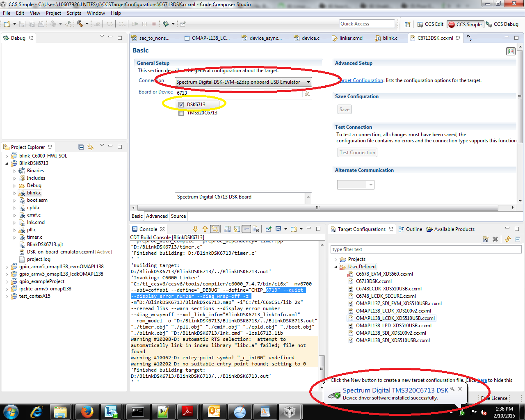Image resolution: width=525 pixels, height=420 pixels.
Task: Click Link with Editor icon in Project Explorer
Action: click(x=90, y=147)
